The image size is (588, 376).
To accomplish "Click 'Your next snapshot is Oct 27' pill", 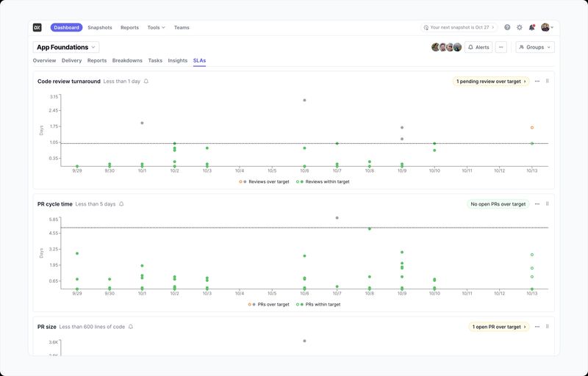I will click(x=459, y=27).
